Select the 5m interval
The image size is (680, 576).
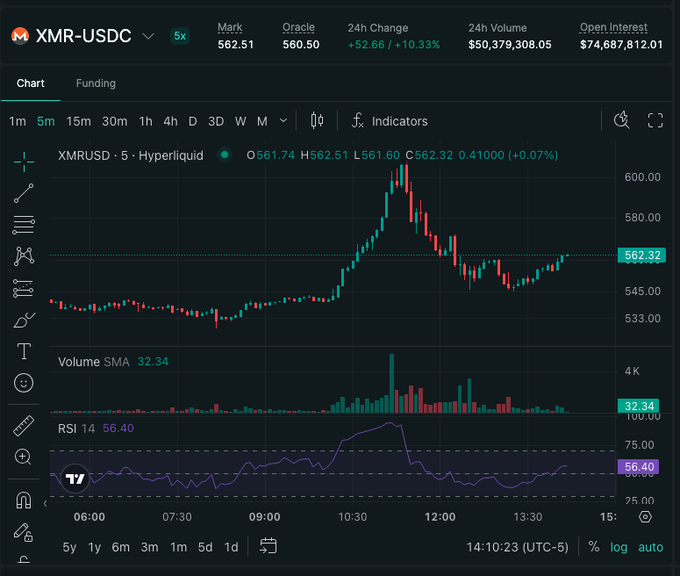pyautogui.click(x=46, y=121)
